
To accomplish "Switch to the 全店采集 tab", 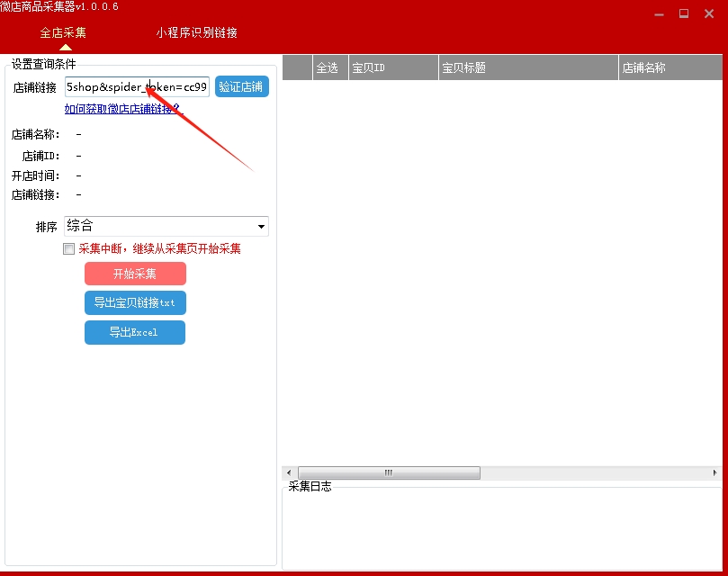I will [63, 32].
